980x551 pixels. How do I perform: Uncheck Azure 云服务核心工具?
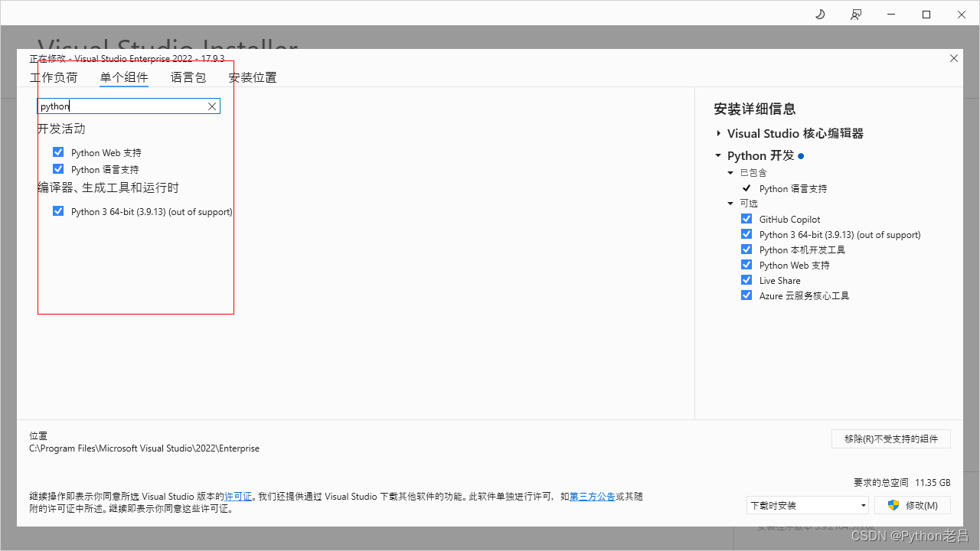click(x=746, y=295)
